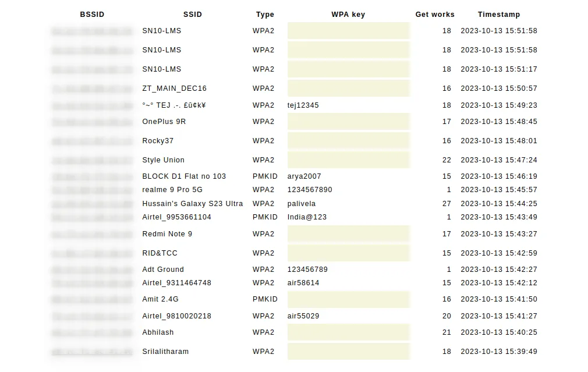Viewport: 588px width, 372px height.
Task: Select the cracked key tej12345
Action: [303, 105]
